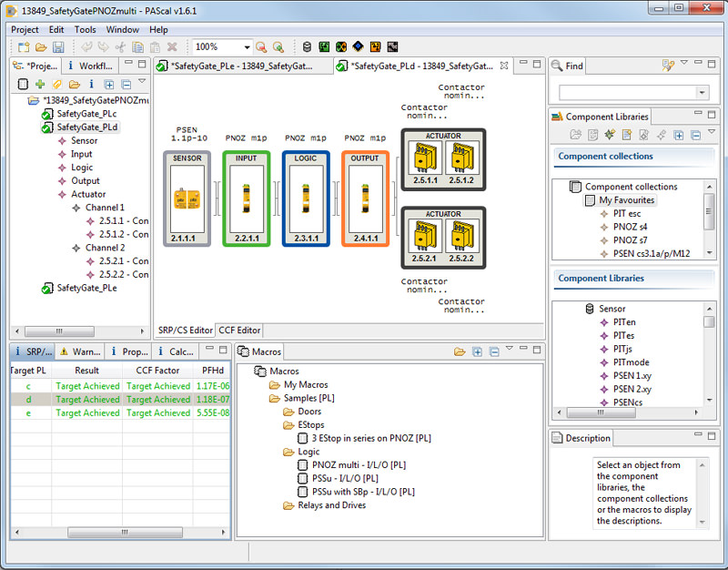Screen dimensions: 728x570
Task: Click the Project panel horizontal scrollbar
Action: click(59, 331)
